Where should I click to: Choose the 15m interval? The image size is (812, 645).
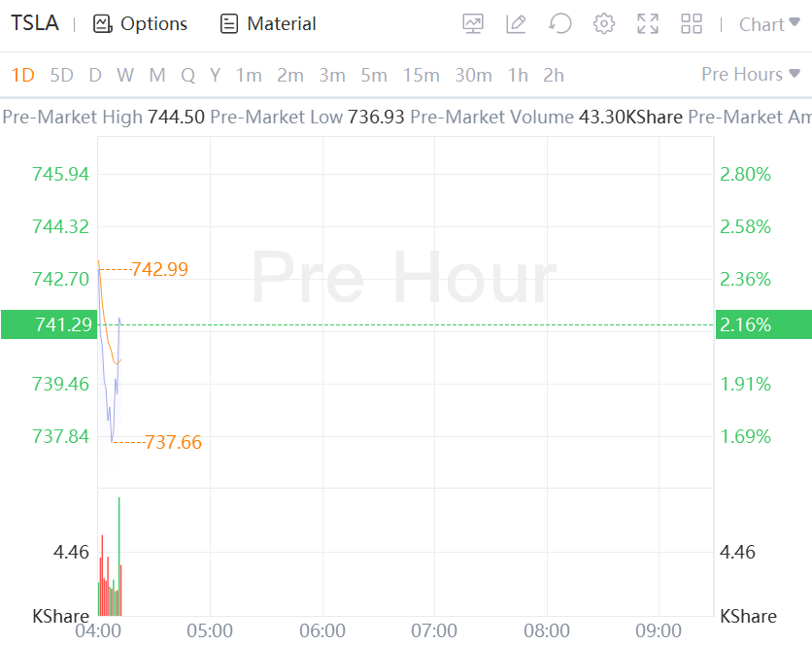click(421, 75)
